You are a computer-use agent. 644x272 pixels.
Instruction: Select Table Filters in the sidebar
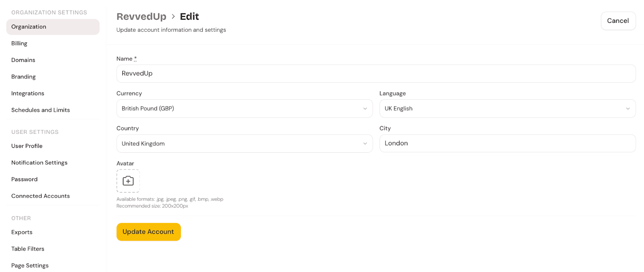coord(28,249)
